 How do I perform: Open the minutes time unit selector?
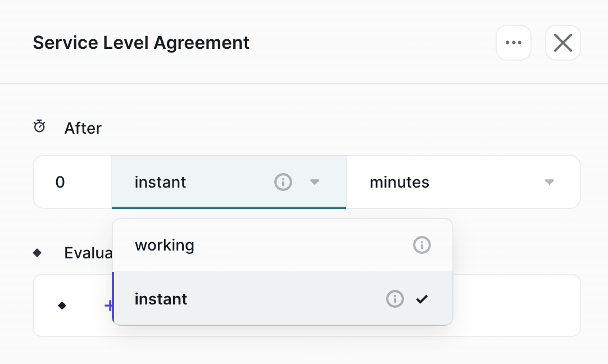[x=464, y=182]
